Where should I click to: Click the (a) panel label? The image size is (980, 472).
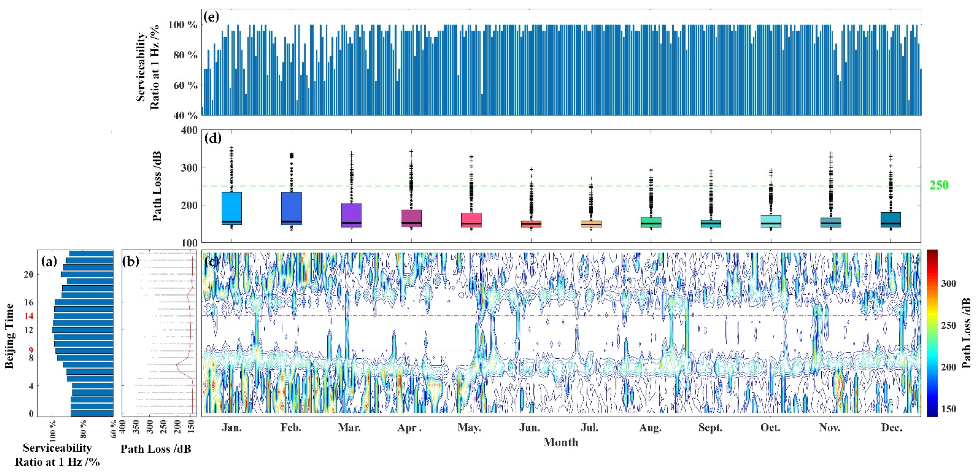coord(50,262)
